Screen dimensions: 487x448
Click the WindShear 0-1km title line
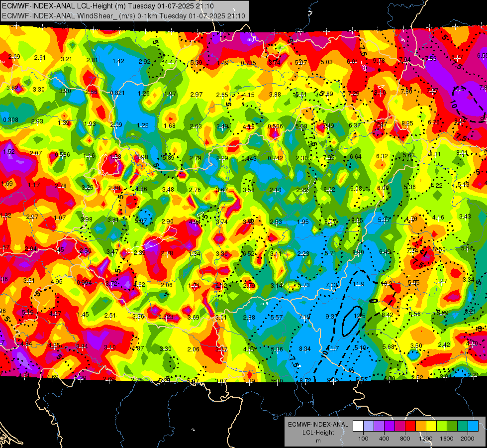123,16
